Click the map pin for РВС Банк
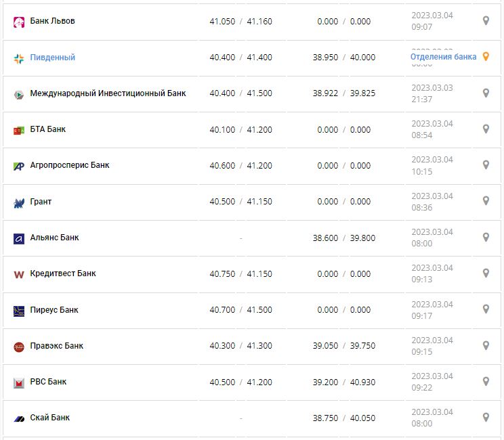Screen dimensions: 504x440 point(486,382)
